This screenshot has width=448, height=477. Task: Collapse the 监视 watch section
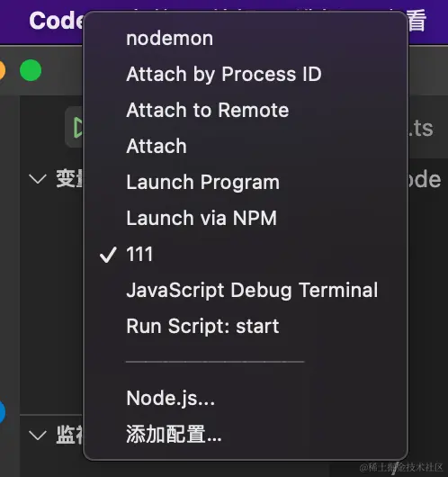(x=38, y=435)
